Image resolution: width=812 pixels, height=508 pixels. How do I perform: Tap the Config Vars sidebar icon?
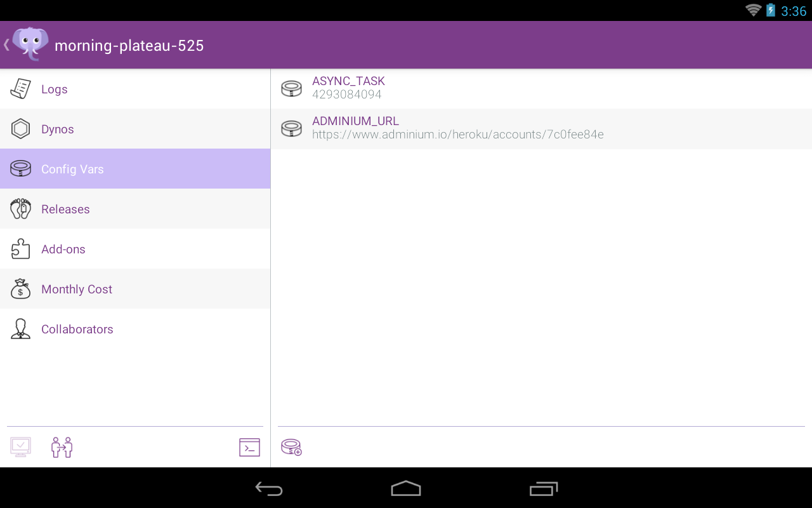(x=20, y=169)
